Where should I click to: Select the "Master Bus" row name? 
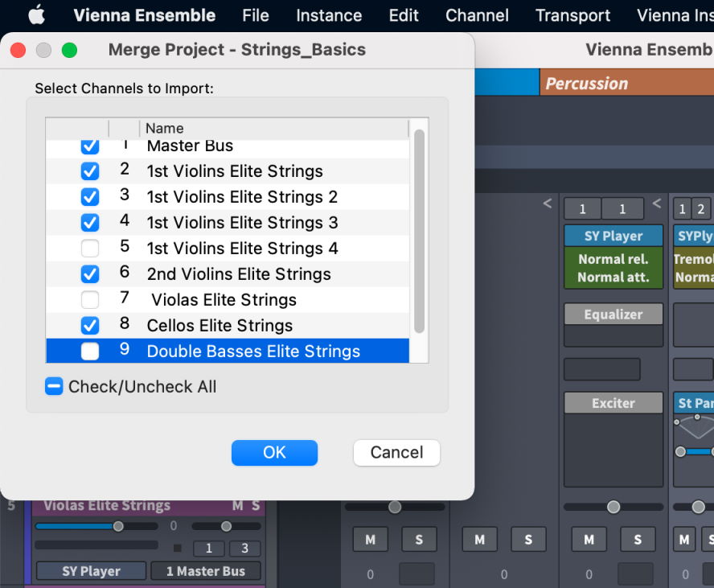coord(190,146)
